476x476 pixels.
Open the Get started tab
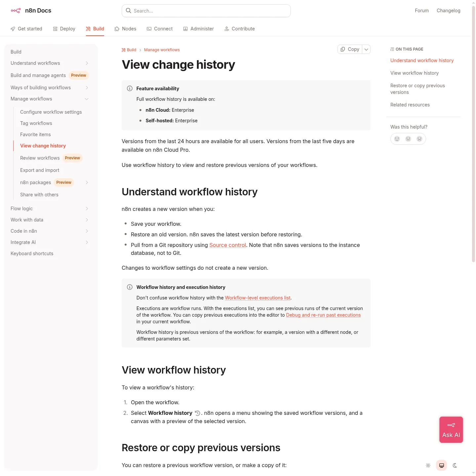[26, 29]
